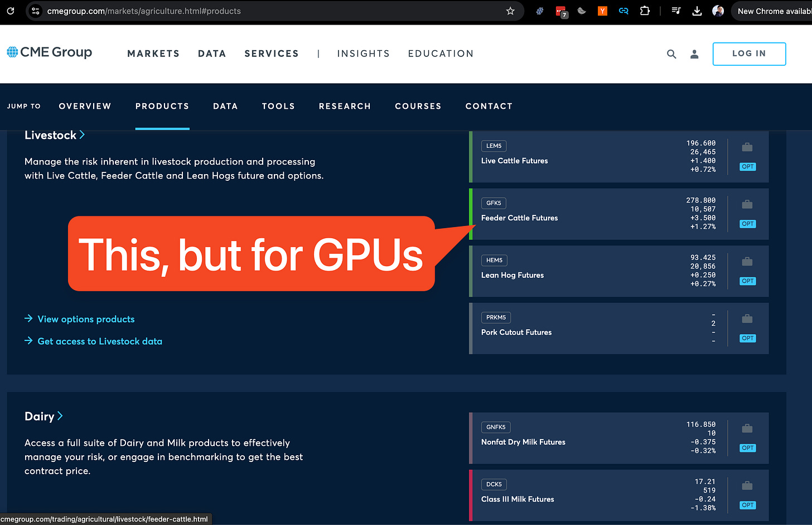Click the LEM5 contract code badge
The image size is (812, 525).
(x=494, y=146)
